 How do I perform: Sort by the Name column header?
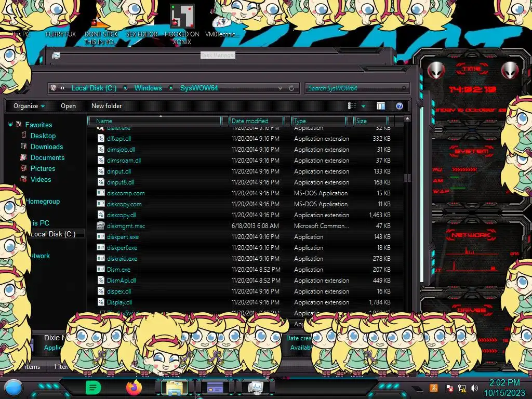(x=154, y=121)
